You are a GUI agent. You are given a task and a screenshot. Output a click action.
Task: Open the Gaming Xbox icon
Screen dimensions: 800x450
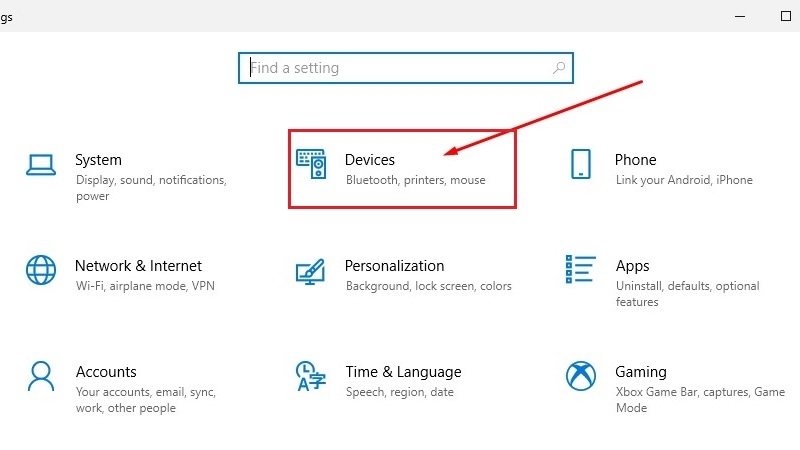tap(581, 376)
